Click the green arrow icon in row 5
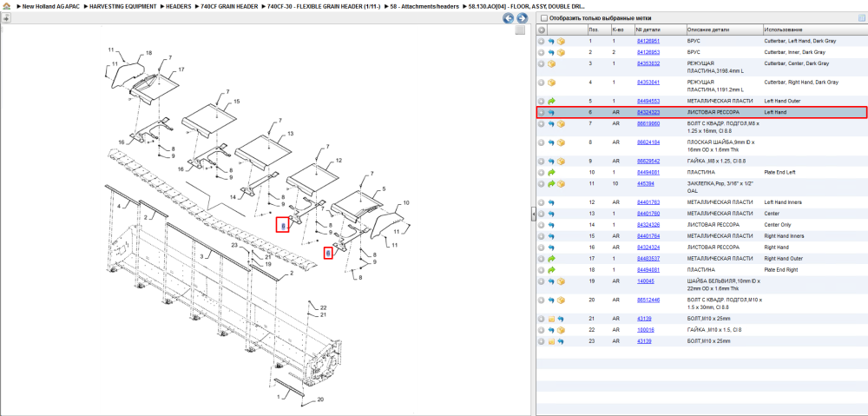The height and width of the screenshot is (416, 868). 551,102
